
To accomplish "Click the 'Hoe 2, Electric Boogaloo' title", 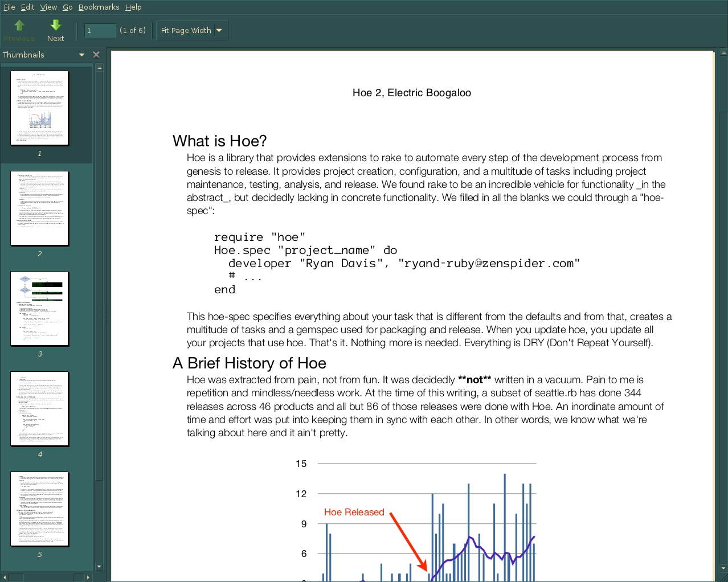I will (x=412, y=93).
